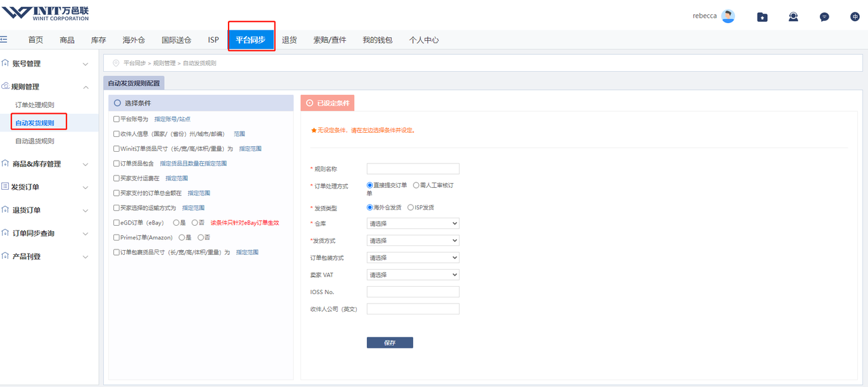Open the 我的钱包 nav tab
This screenshot has width=868, height=387.
pos(378,40)
